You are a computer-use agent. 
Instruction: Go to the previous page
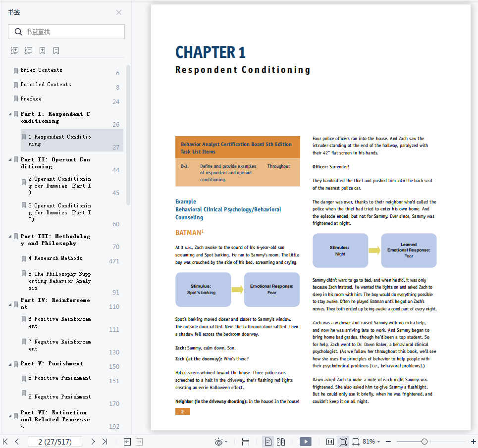(17, 442)
